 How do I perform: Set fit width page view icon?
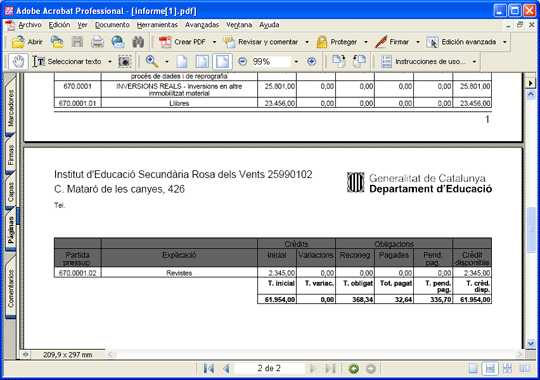[222, 62]
